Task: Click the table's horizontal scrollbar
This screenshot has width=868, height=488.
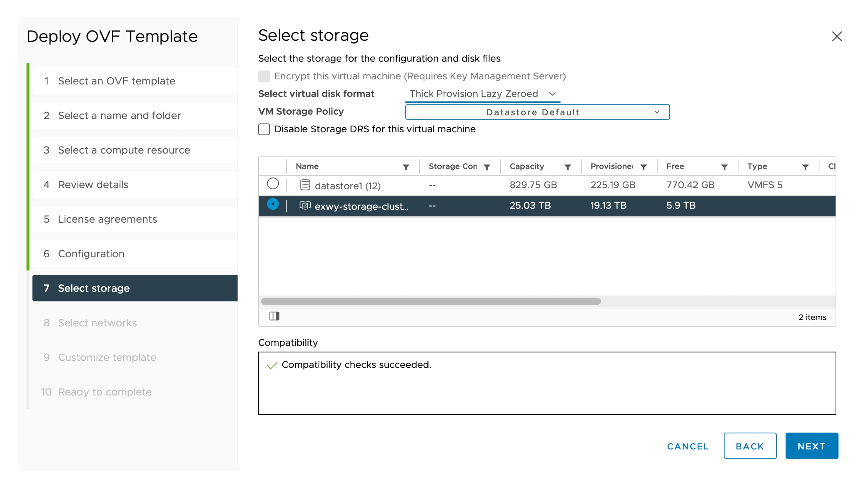Action: click(431, 302)
